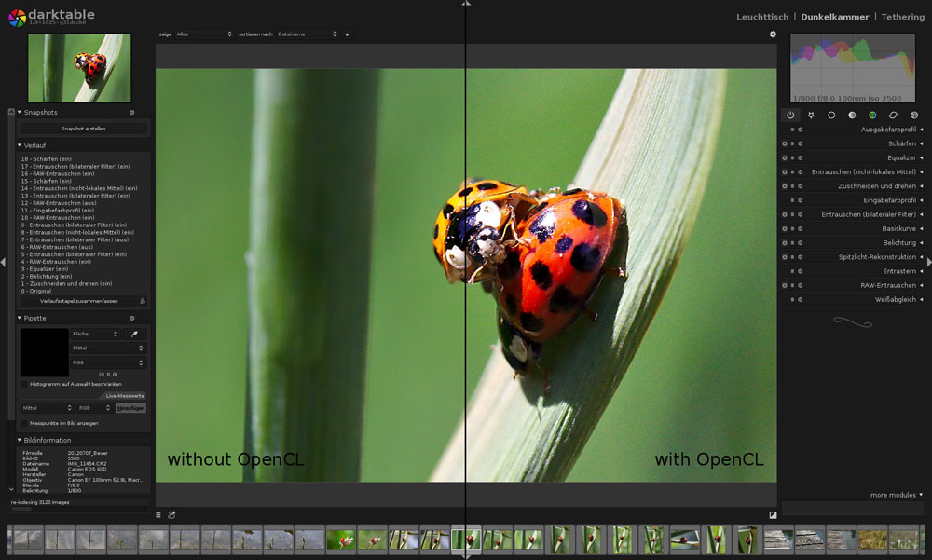This screenshot has height=560, width=932.
Task: Click 'Snapshot erstellen' button
Action: tap(84, 129)
